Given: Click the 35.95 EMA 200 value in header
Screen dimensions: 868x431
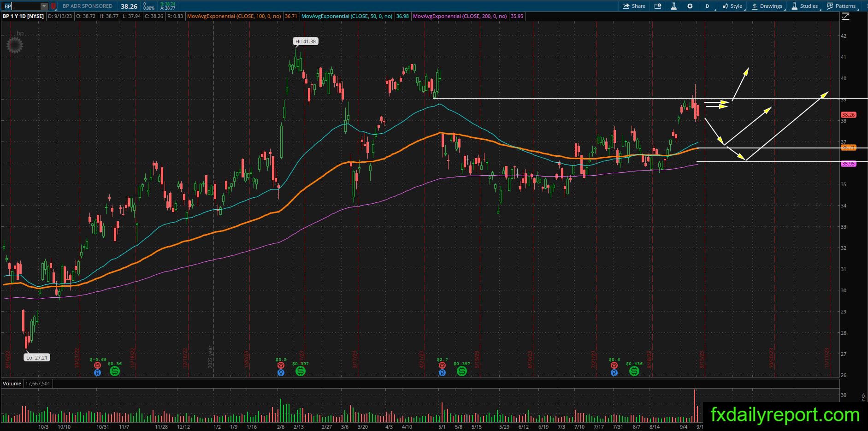Looking at the screenshot, I should 517,16.
